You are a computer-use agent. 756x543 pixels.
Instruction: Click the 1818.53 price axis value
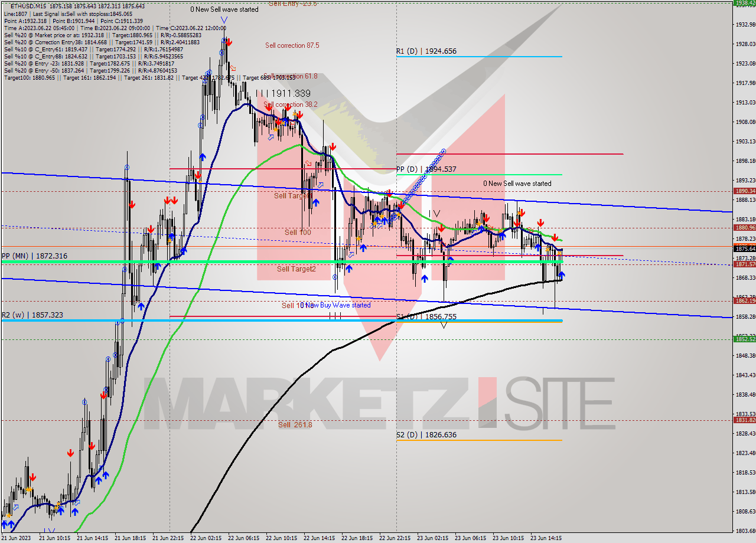[x=745, y=473]
